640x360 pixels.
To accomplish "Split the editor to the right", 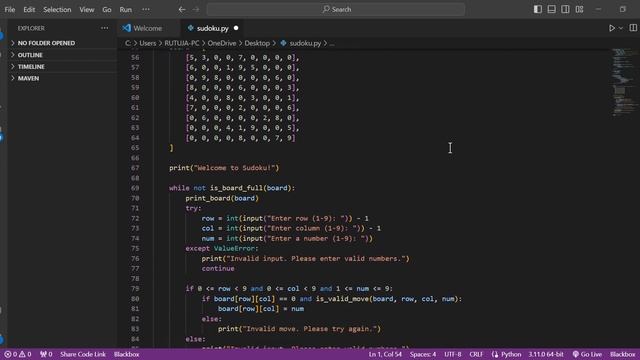I will tap(633, 28).
